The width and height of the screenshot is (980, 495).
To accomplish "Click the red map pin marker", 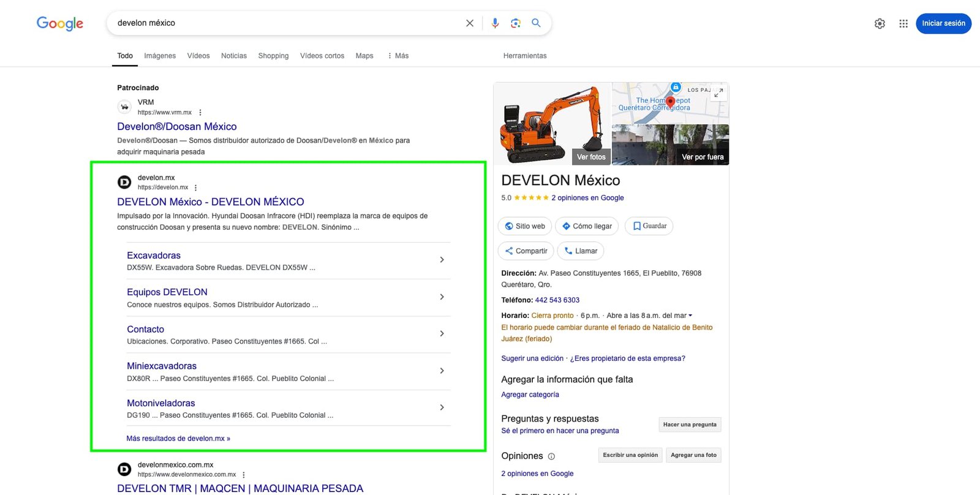I will click(670, 102).
